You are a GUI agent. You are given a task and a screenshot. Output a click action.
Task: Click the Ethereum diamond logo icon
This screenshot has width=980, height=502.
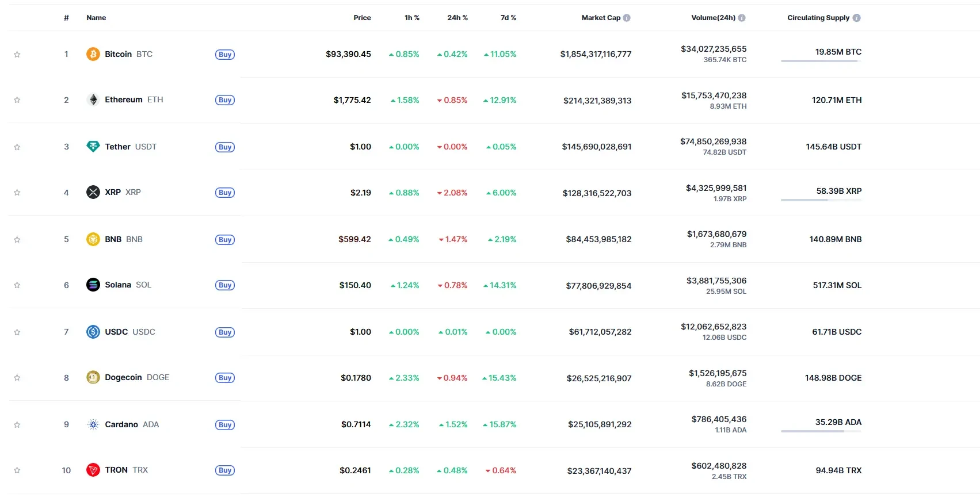click(93, 99)
